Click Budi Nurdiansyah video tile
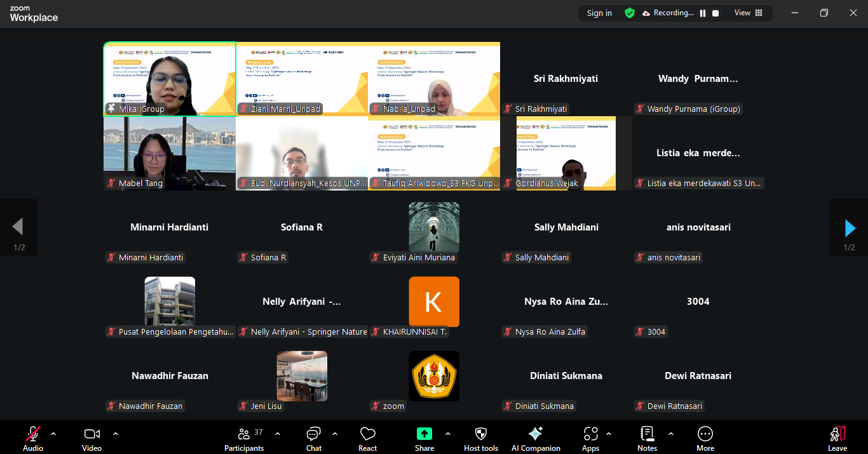 coord(302,153)
